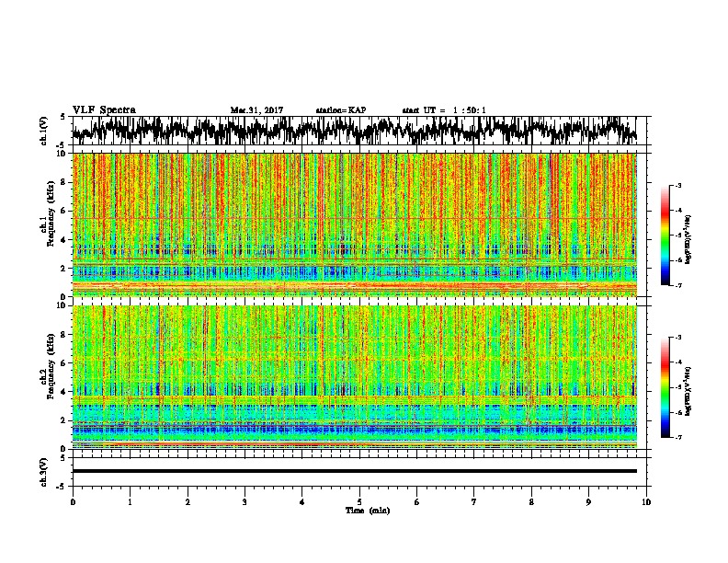Click the "2" tick on the time axis

pyautogui.click(x=188, y=502)
